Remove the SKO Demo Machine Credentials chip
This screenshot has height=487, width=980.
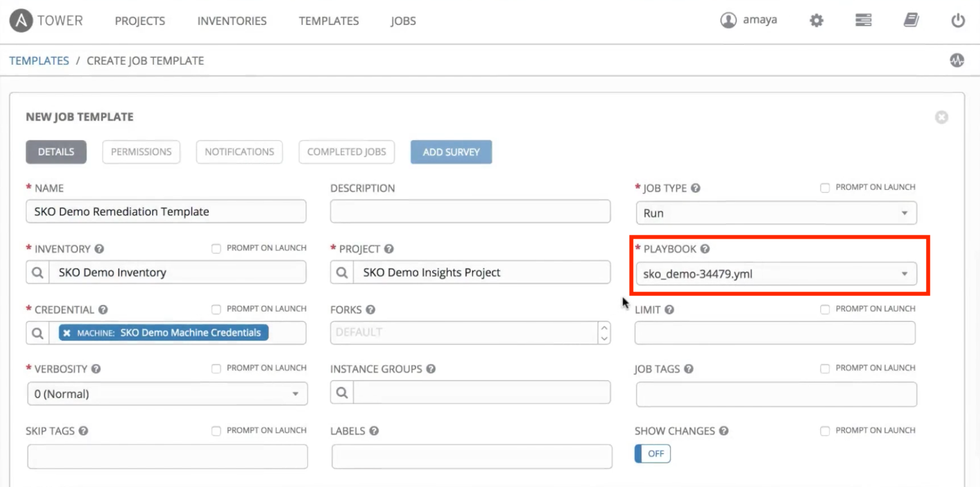point(66,333)
